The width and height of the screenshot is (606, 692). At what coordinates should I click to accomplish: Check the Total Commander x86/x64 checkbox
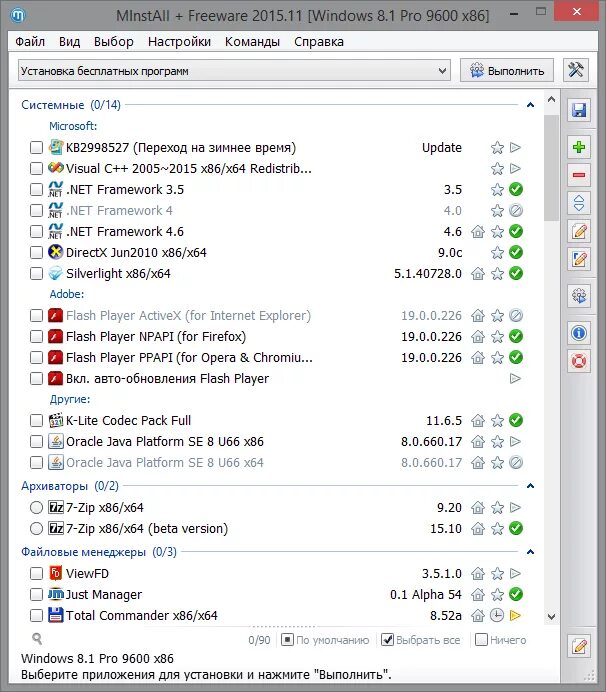pyautogui.click(x=36, y=615)
